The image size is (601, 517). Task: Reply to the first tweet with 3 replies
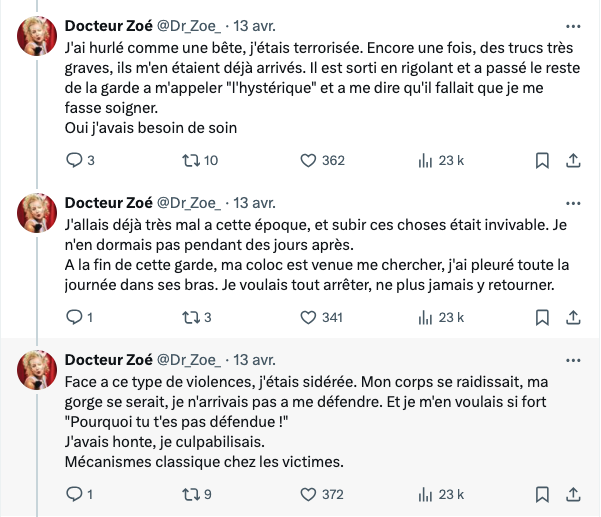coord(74,160)
